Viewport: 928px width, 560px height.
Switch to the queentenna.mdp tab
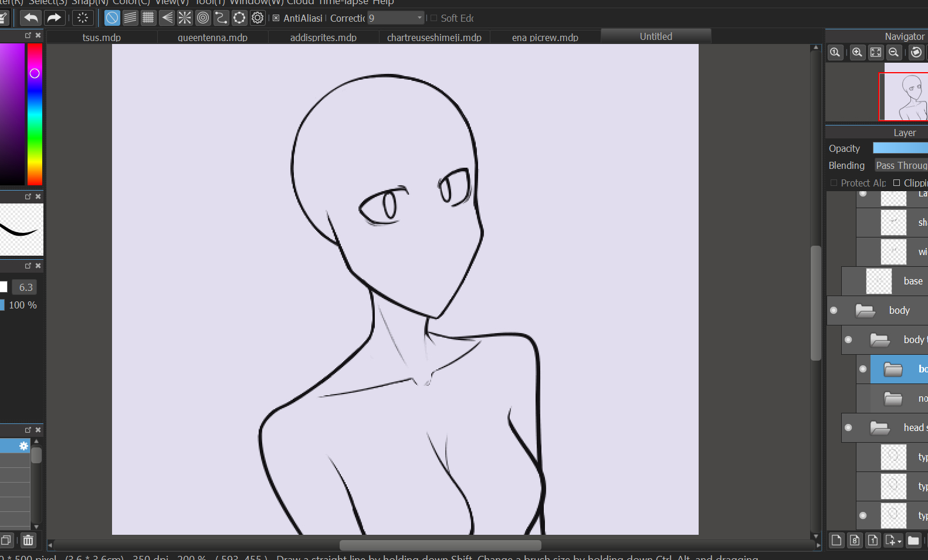click(x=212, y=38)
